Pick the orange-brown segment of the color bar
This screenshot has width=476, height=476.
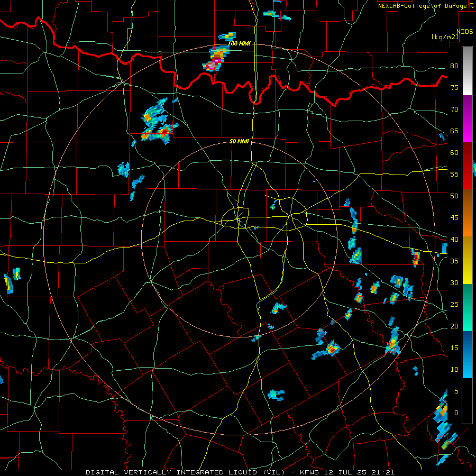pos(467,213)
